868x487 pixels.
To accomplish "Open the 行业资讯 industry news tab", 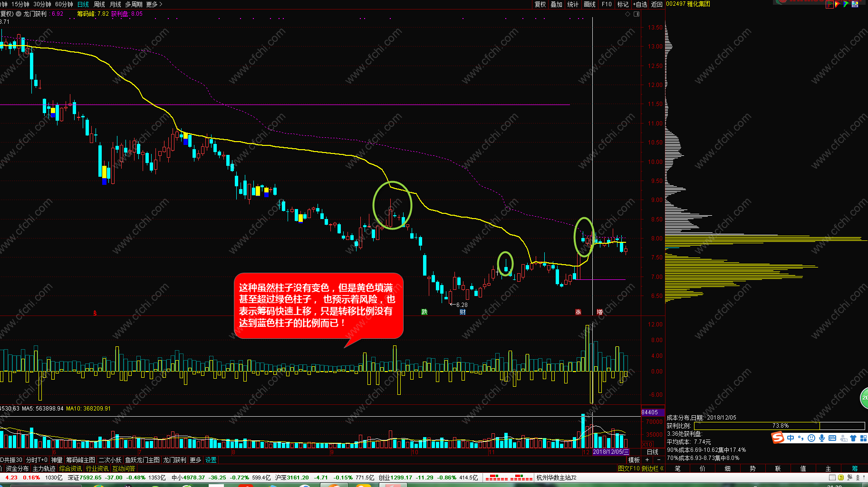I will click(x=97, y=468).
